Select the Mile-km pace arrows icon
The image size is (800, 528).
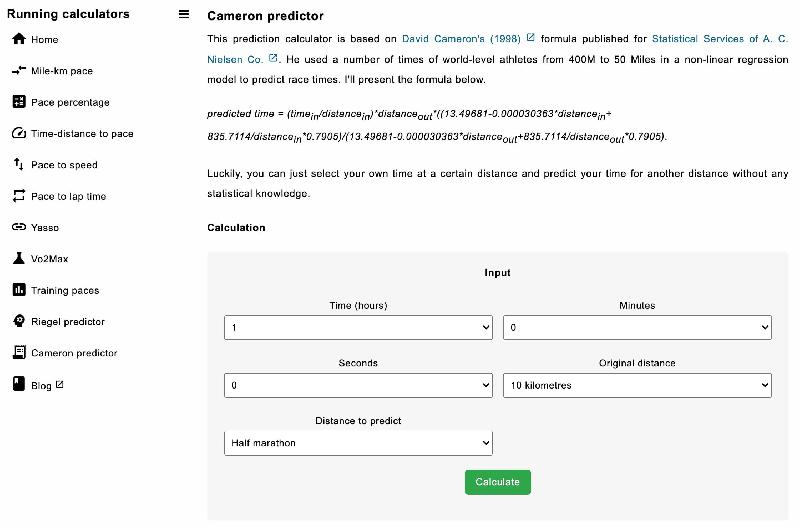tap(19, 70)
